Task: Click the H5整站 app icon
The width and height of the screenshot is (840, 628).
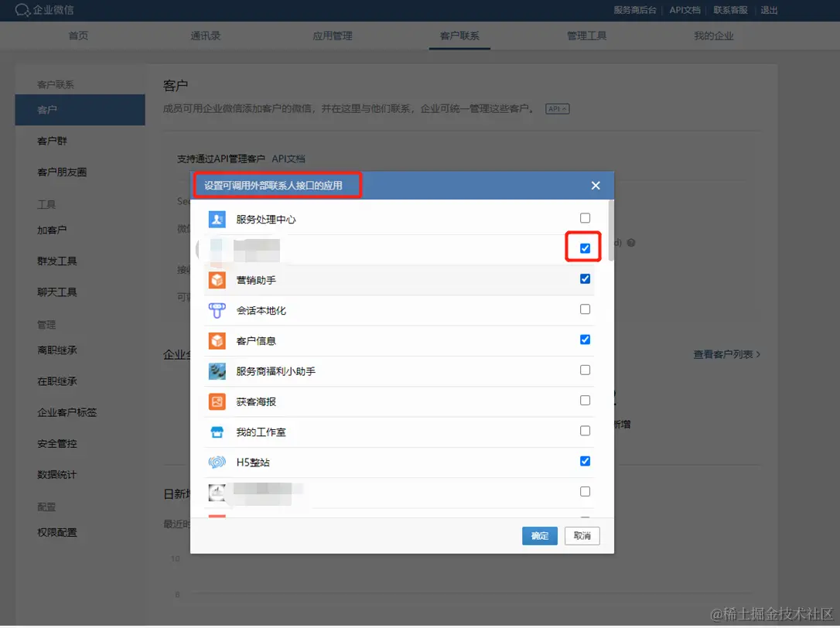Action: (217, 462)
